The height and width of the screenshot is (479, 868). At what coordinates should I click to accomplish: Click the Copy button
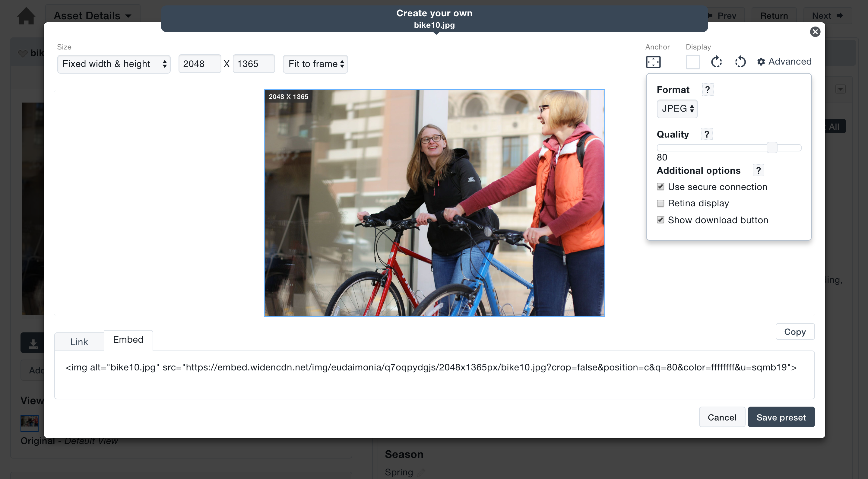[794, 332]
